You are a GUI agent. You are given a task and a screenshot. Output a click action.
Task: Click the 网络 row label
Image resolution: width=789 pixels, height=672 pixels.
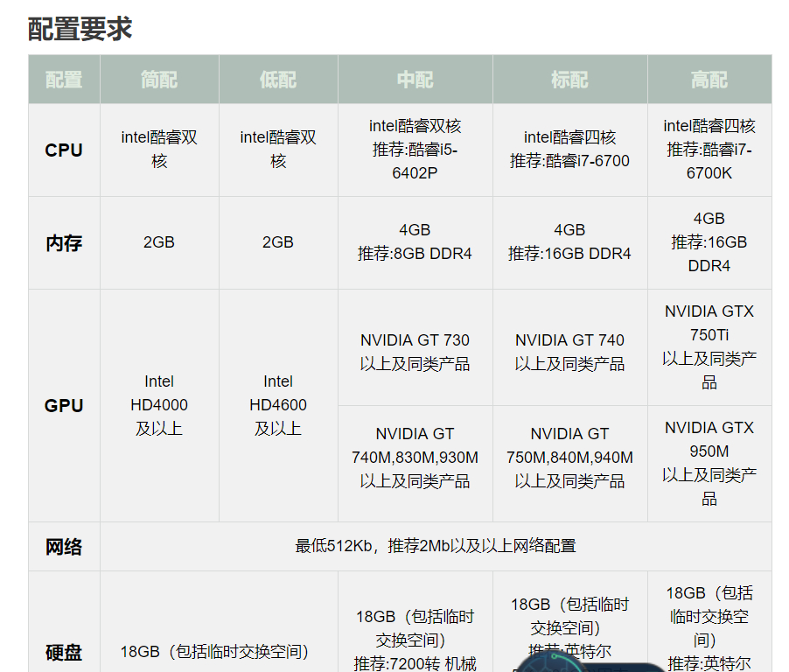(x=64, y=546)
